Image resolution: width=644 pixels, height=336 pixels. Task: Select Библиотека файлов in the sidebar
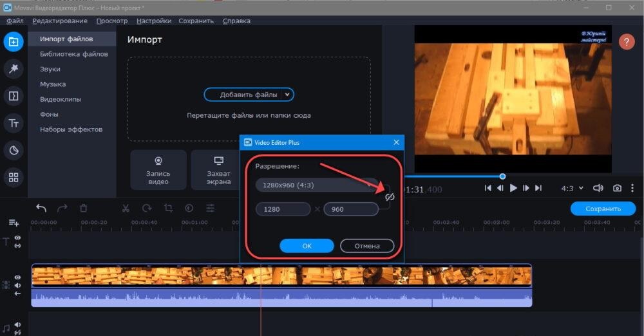[73, 54]
